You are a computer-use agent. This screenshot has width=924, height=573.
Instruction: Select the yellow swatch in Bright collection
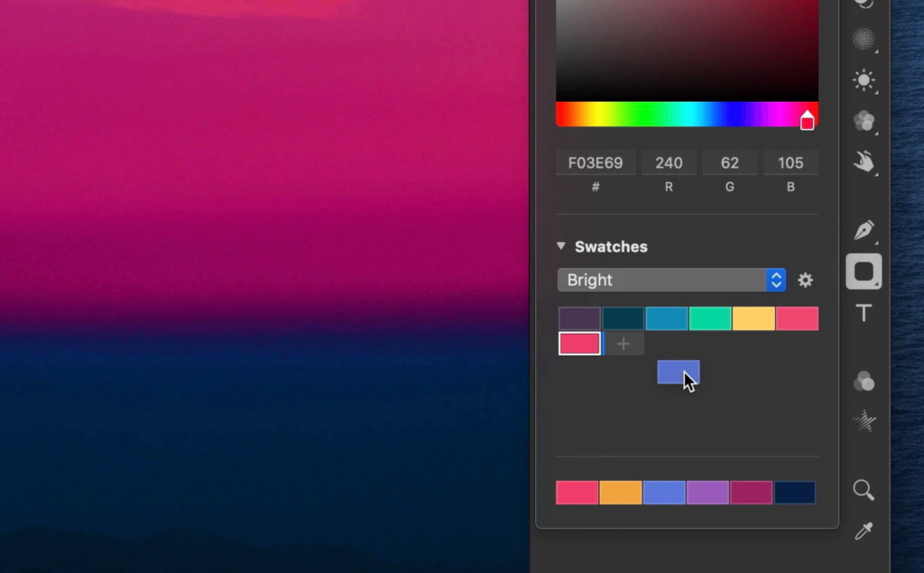[753, 318]
